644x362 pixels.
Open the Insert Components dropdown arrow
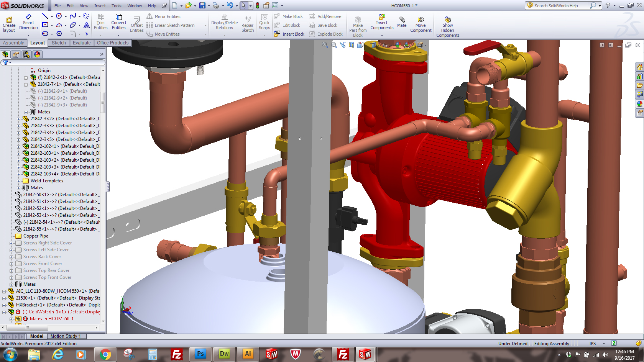click(382, 35)
